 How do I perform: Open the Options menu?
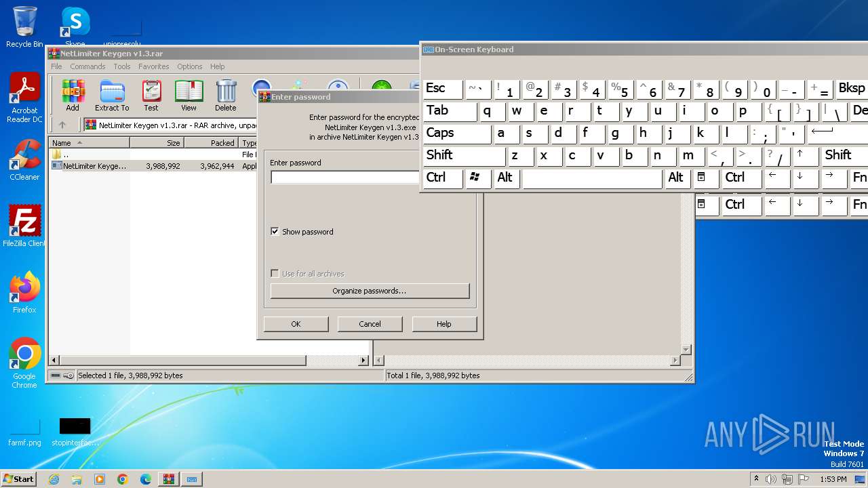click(x=190, y=66)
